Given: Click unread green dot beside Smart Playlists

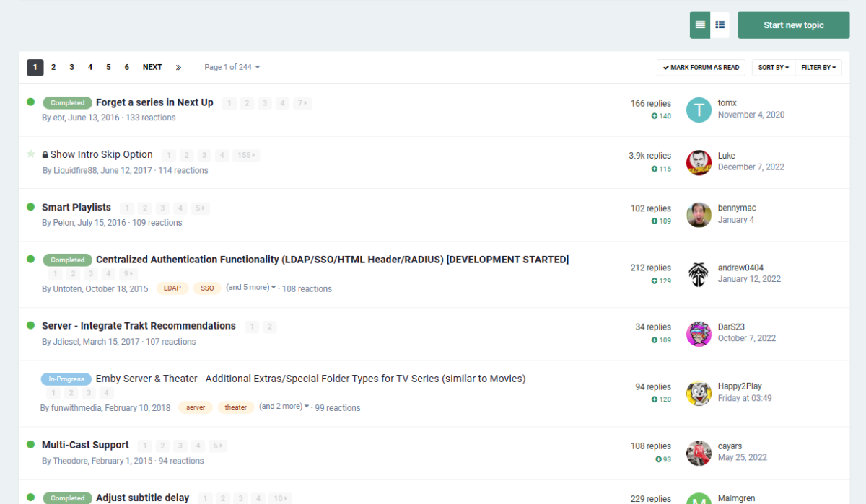Looking at the screenshot, I should click(x=30, y=207).
